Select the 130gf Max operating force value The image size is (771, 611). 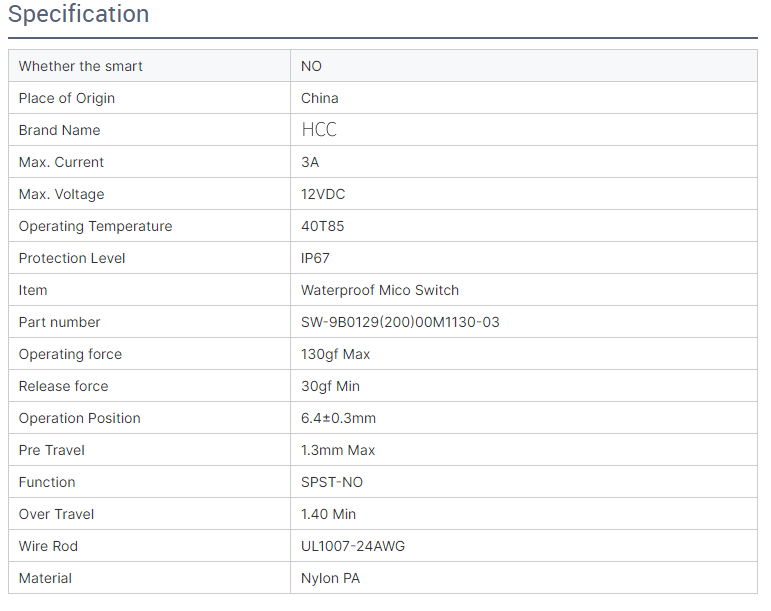(x=336, y=354)
